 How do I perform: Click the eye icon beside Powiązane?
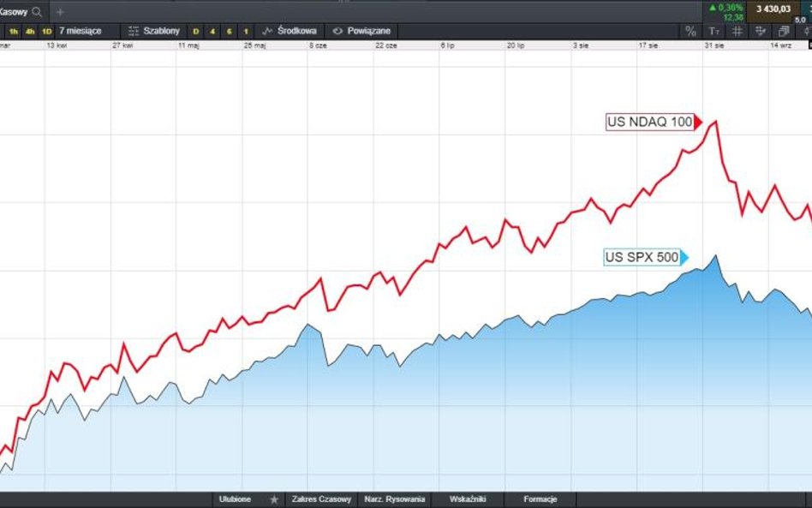pyautogui.click(x=337, y=31)
